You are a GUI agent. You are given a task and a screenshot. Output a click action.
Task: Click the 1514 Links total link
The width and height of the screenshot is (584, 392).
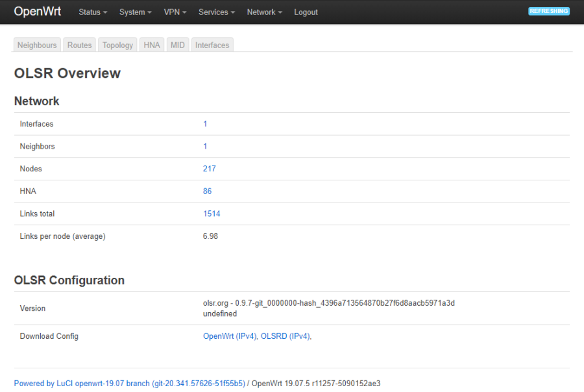[211, 214]
